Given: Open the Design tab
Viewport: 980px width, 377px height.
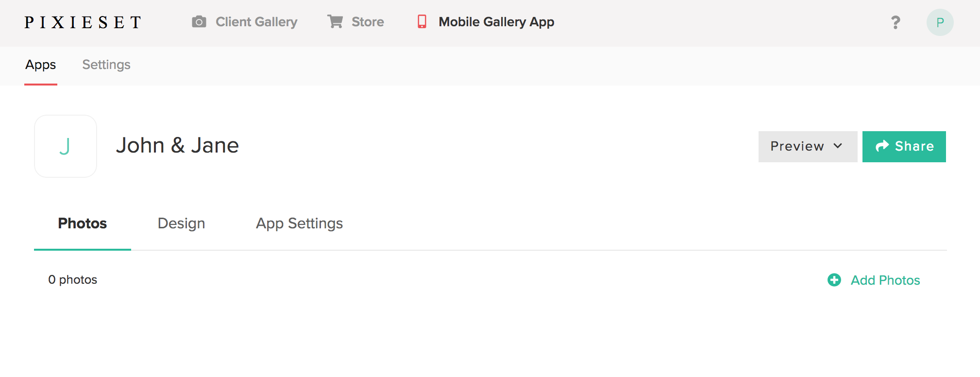Looking at the screenshot, I should [182, 223].
